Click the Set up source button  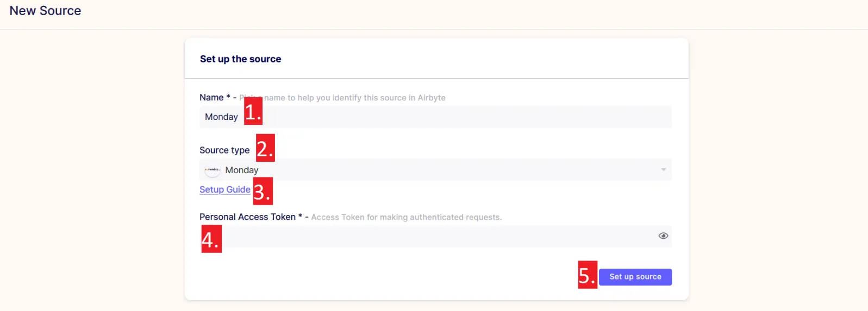click(635, 277)
